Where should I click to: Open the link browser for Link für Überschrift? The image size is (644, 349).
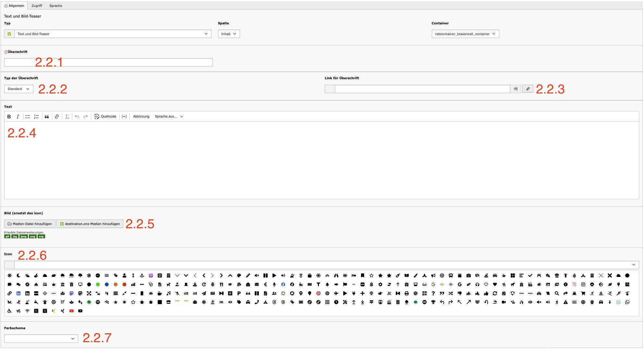click(528, 89)
